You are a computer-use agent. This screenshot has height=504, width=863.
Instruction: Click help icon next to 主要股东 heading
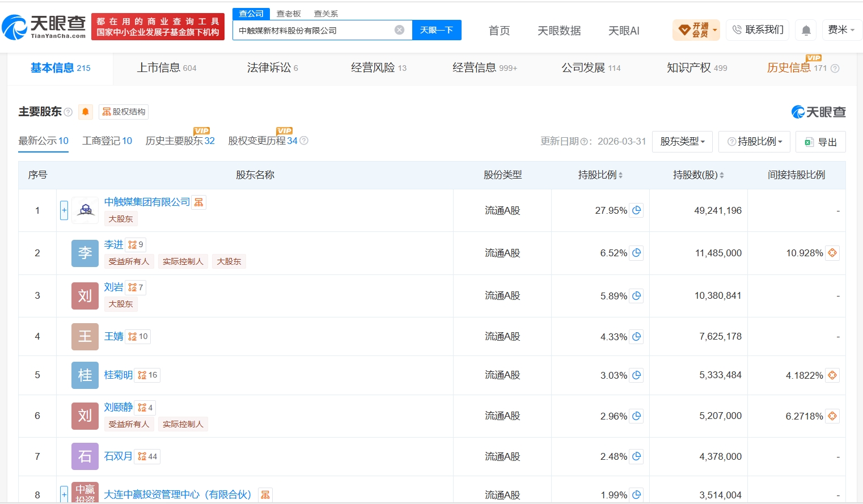pyautogui.click(x=68, y=112)
